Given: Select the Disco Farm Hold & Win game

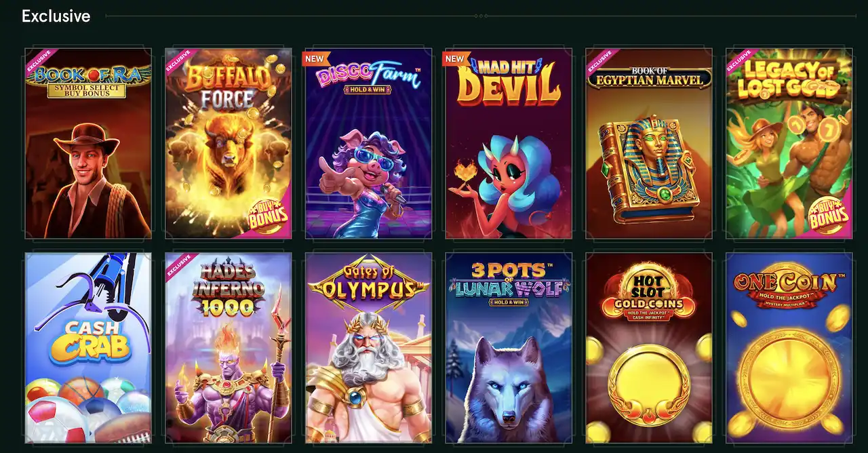Looking at the screenshot, I should tap(369, 143).
